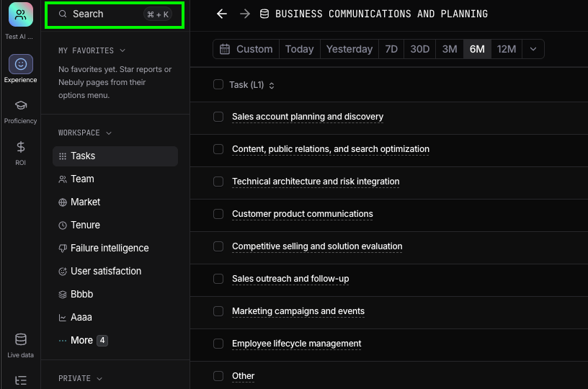Select the 7D date range
Screen dimensions: 588x389
(x=391, y=49)
